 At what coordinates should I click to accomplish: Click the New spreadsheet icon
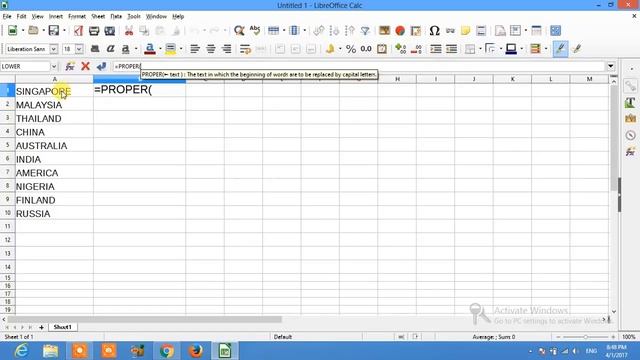pyautogui.click(x=12, y=31)
